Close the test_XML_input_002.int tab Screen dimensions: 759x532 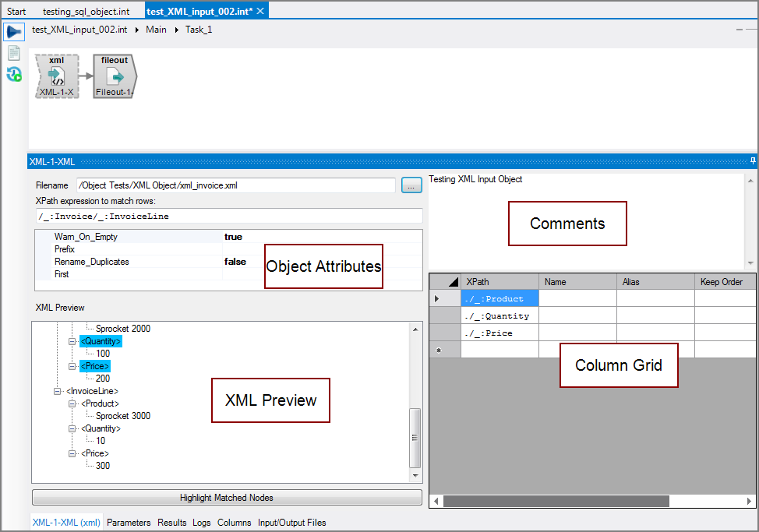click(x=261, y=11)
